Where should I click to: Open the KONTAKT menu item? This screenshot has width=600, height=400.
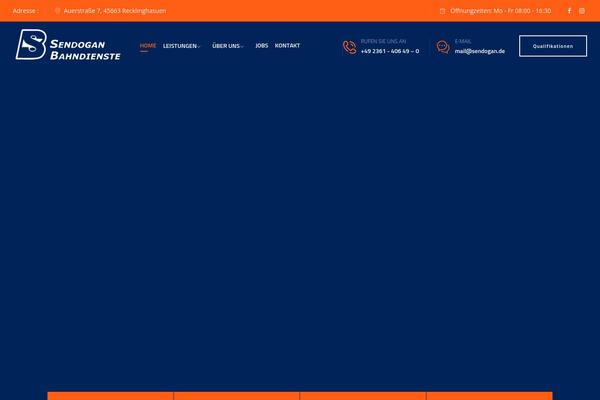(287, 46)
